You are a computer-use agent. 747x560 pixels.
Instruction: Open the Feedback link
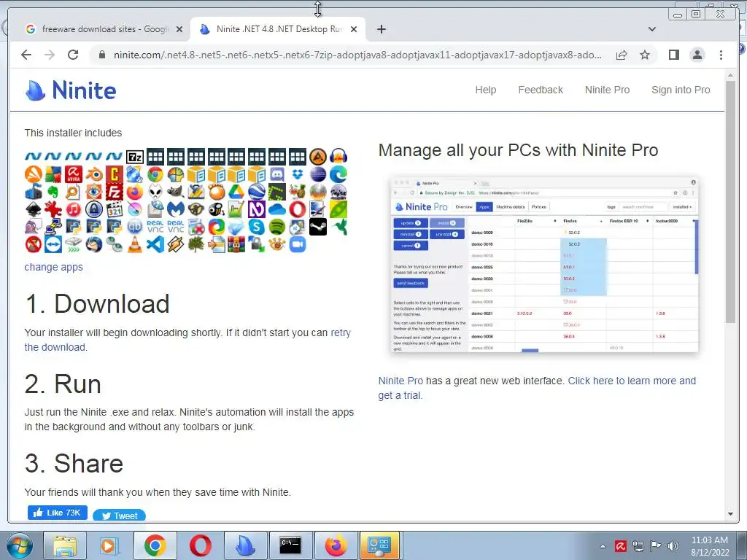click(541, 90)
